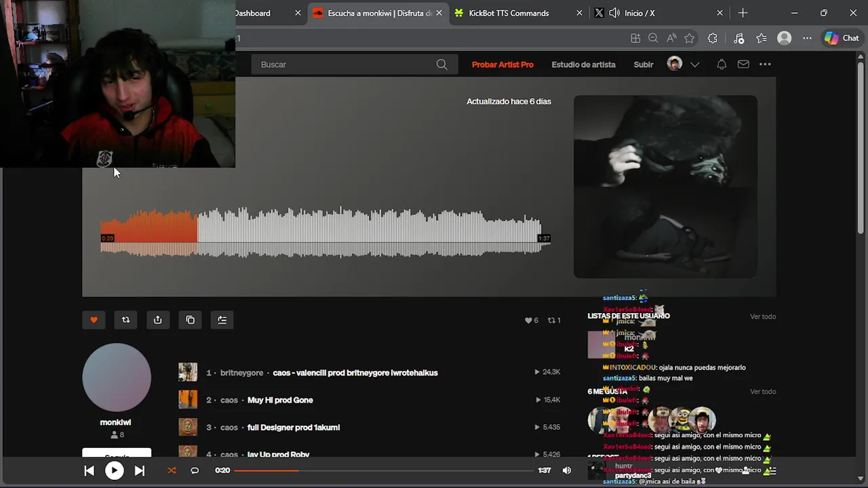Seek on the bottom player progress bar
The height and width of the screenshot is (488, 868).
tap(384, 470)
